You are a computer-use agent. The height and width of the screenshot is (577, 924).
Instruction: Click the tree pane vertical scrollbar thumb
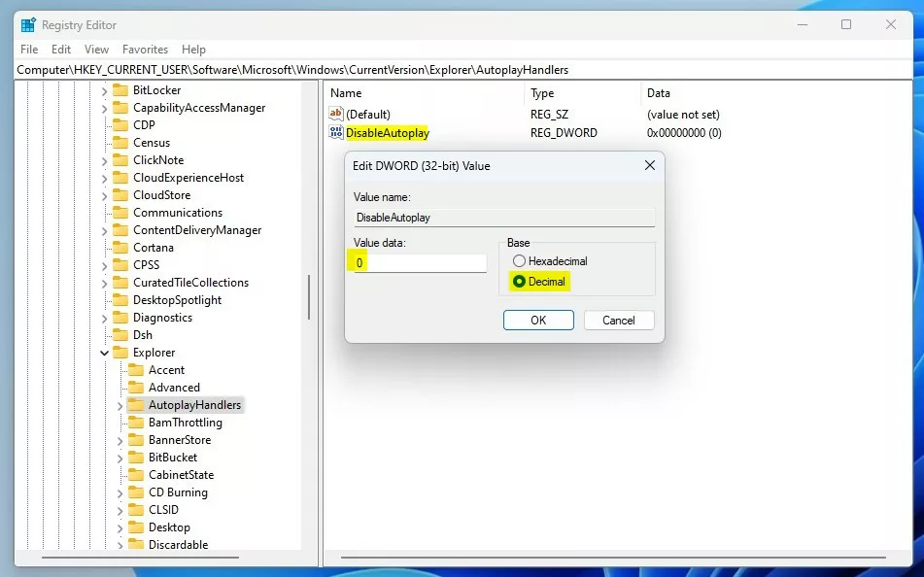(x=309, y=297)
